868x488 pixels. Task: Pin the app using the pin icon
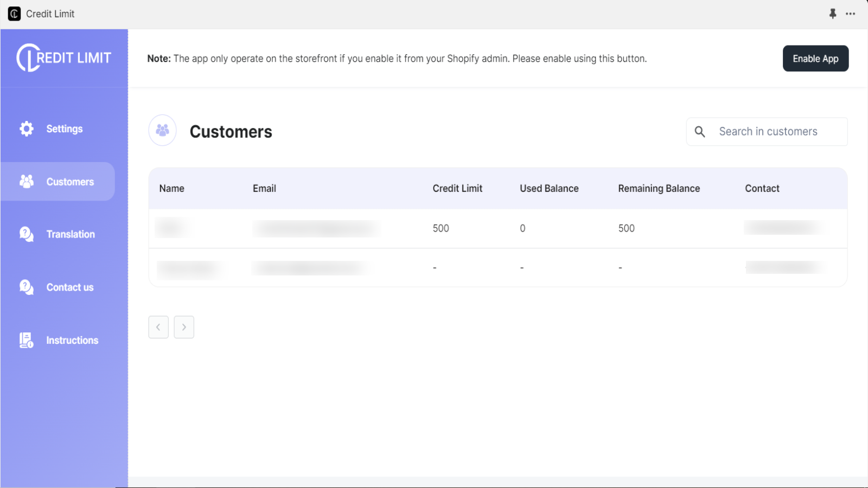(833, 14)
